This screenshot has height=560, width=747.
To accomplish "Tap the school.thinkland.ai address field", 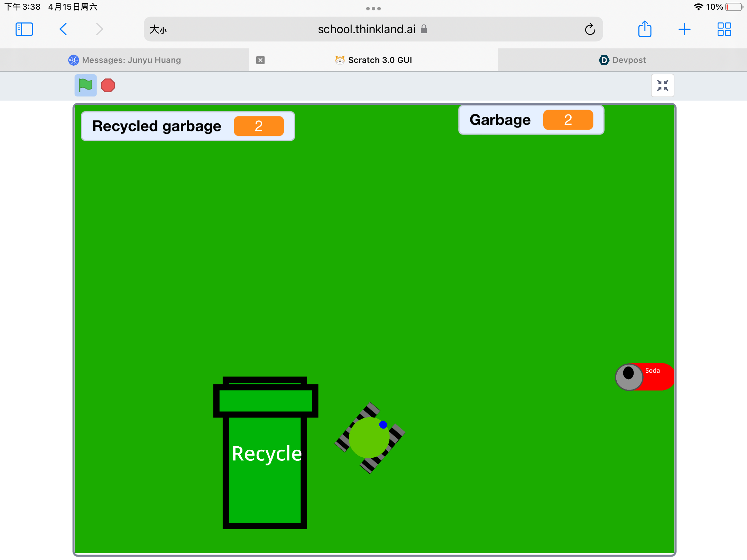I will (x=367, y=29).
